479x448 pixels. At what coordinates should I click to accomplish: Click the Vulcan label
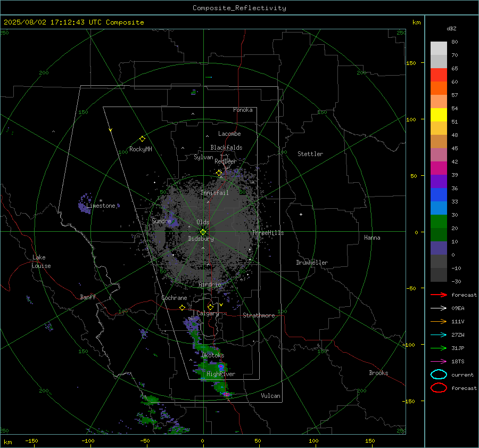tap(270, 396)
